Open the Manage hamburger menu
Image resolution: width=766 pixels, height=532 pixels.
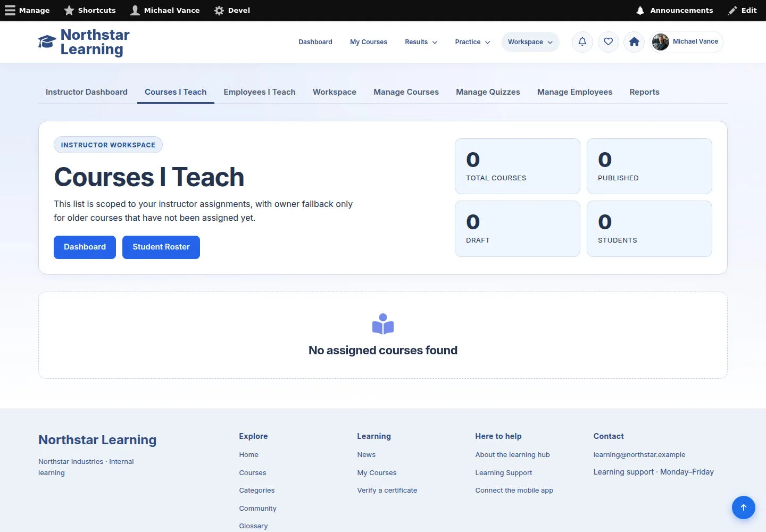click(27, 10)
